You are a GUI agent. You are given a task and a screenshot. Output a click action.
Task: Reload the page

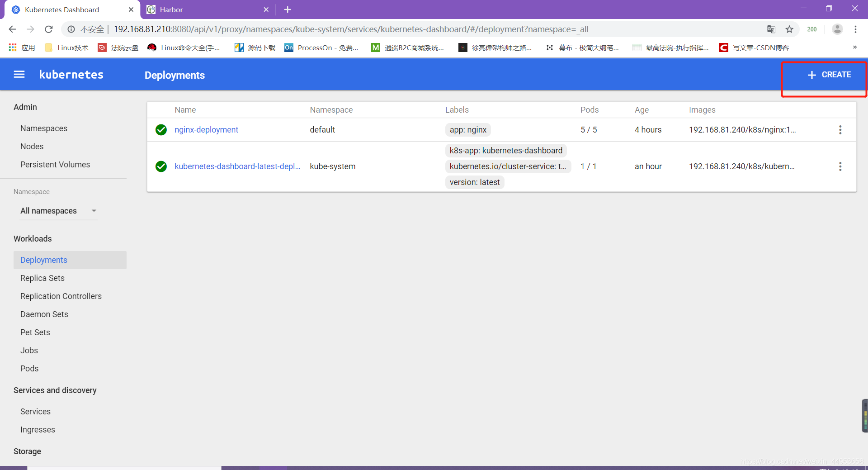click(48, 29)
